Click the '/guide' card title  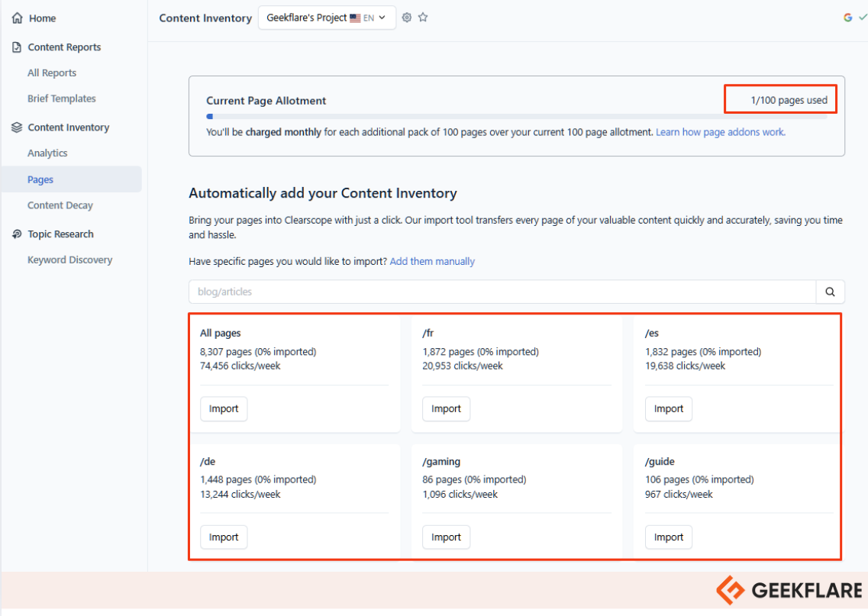660,462
